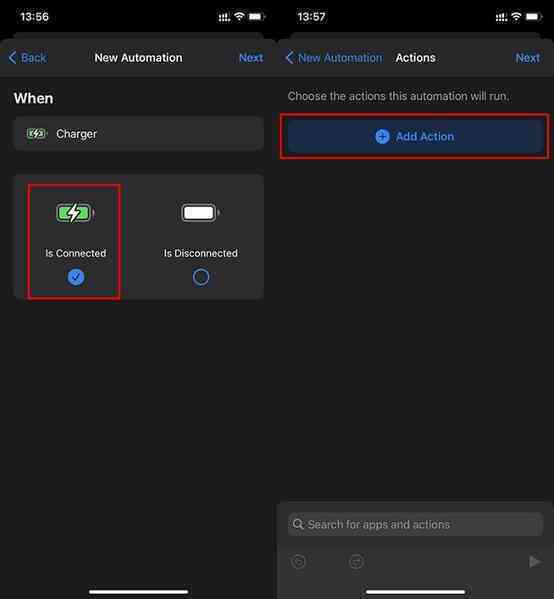
Task: Enable the Is Disconnected empty circle
Action: [x=201, y=277]
